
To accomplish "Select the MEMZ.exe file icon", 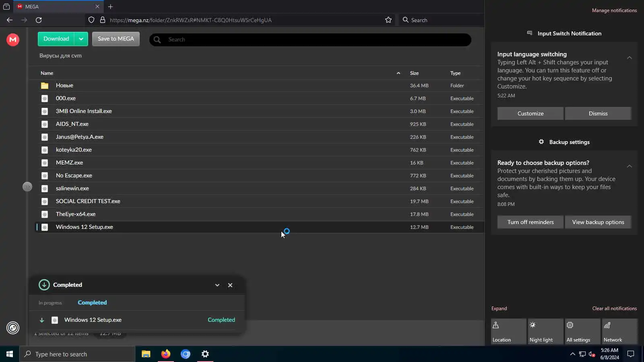I will click(x=45, y=163).
